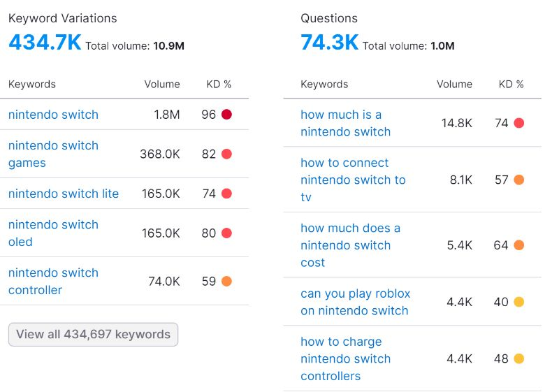Open 'how to connect nintendo switch to tv'
The height and width of the screenshot is (392, 559).
353,180
